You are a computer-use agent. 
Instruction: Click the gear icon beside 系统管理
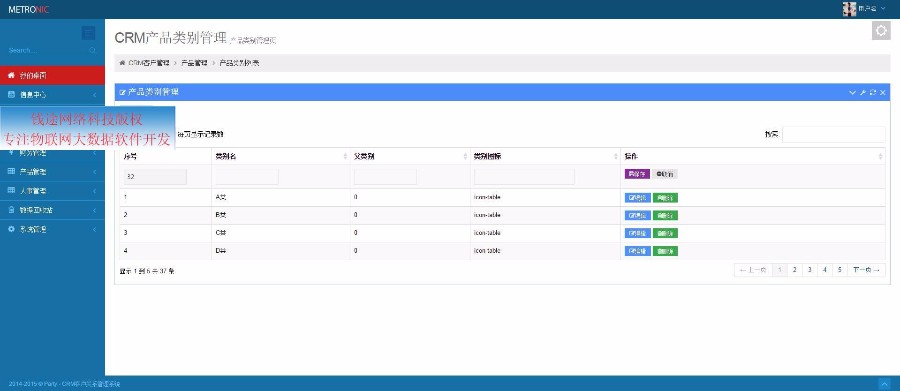(11, 229)
